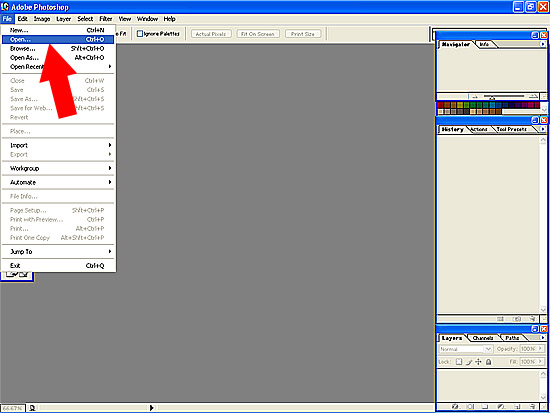Toggle lock transparent pixels
Image resolution: width=550 pixels, height=413 pixels.
[x=459, y=362]
